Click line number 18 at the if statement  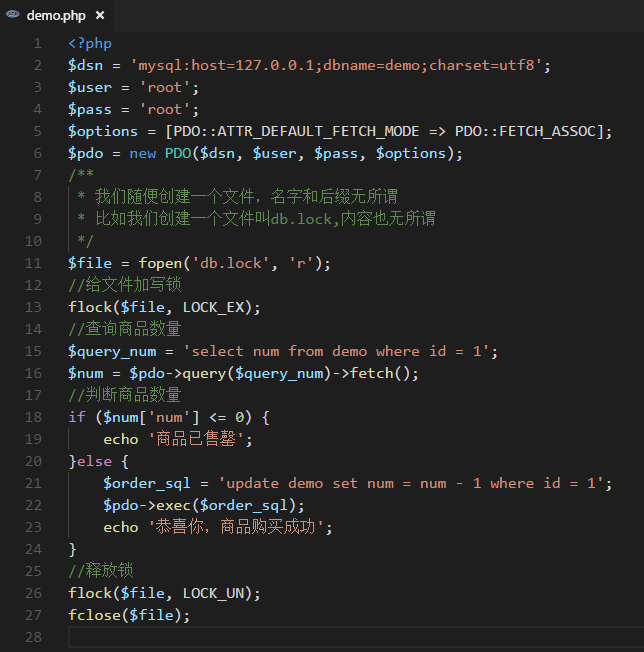(33, 417)
